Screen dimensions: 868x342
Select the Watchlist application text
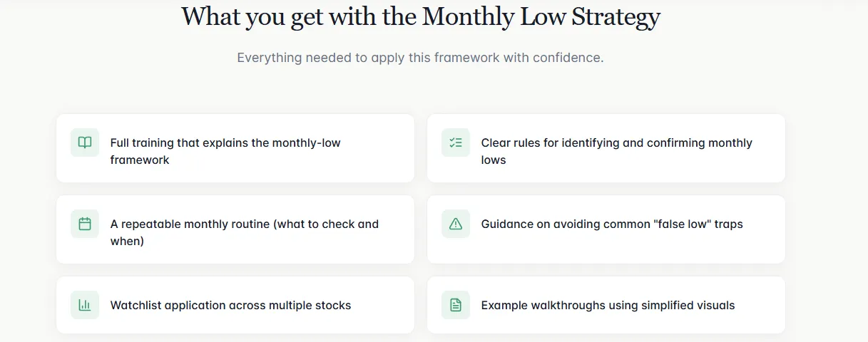pos(230,305)
